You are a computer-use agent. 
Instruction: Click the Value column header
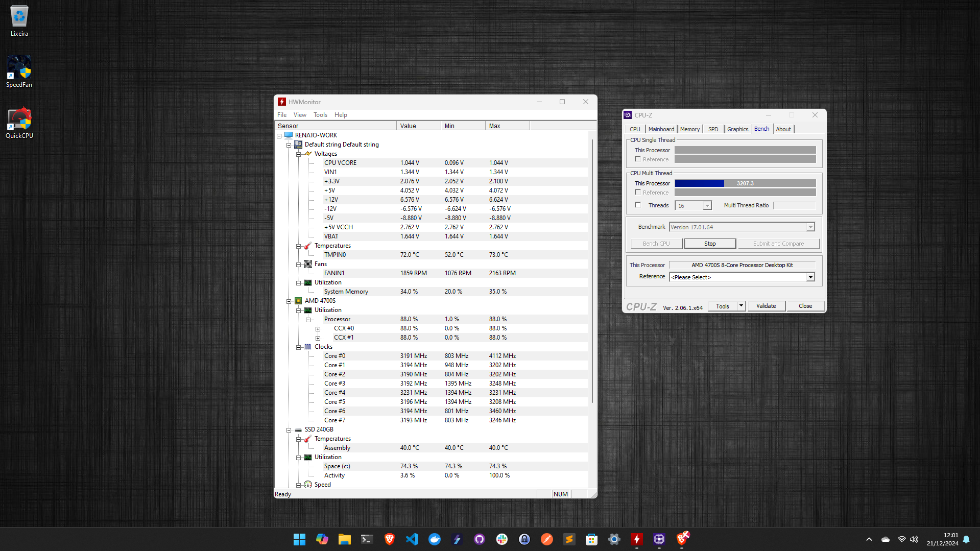[x=419, y=126]
